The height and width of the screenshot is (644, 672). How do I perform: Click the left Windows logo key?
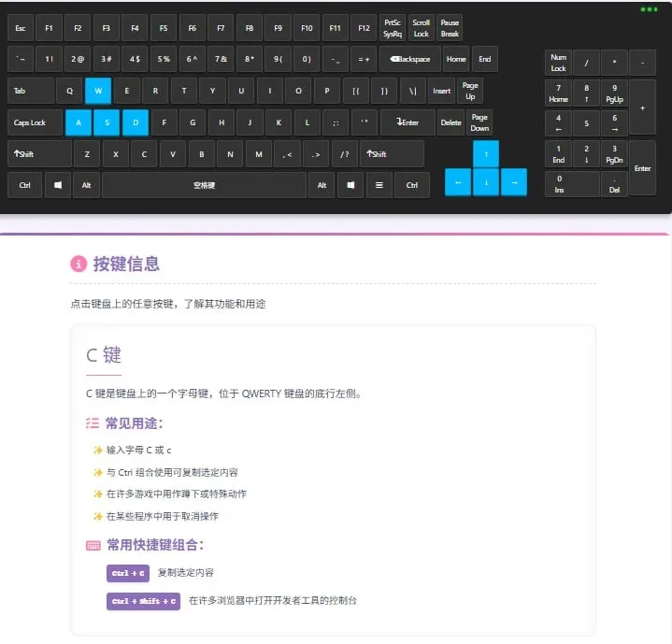point(58,185)
